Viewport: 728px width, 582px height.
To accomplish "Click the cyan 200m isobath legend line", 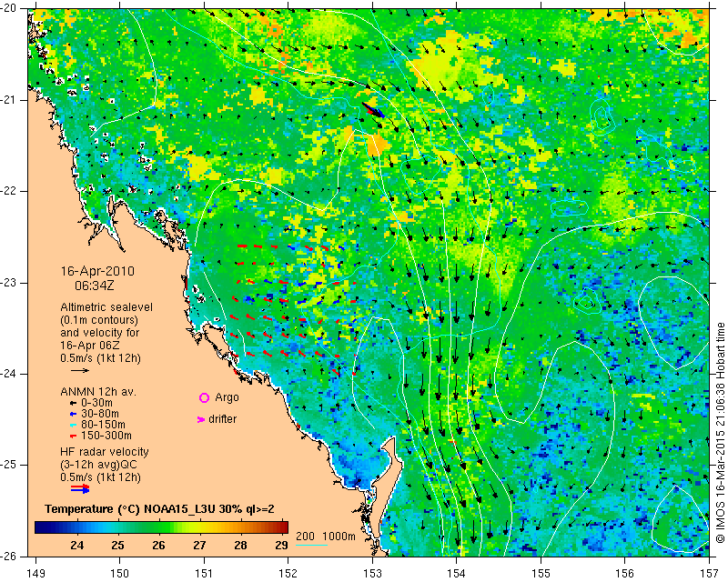I will point(311,545).
